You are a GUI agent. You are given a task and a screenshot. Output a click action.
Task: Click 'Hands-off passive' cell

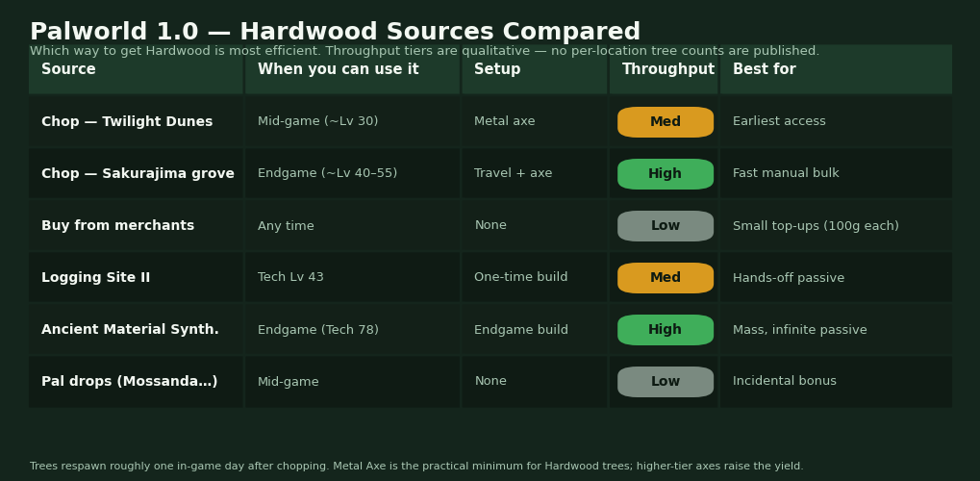tap(837, 278)
